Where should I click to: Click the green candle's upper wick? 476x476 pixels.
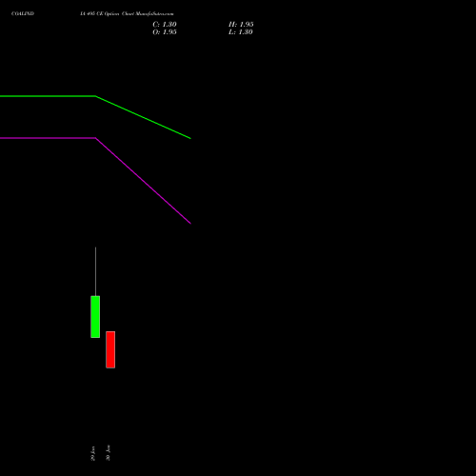[x=95, y=271]
